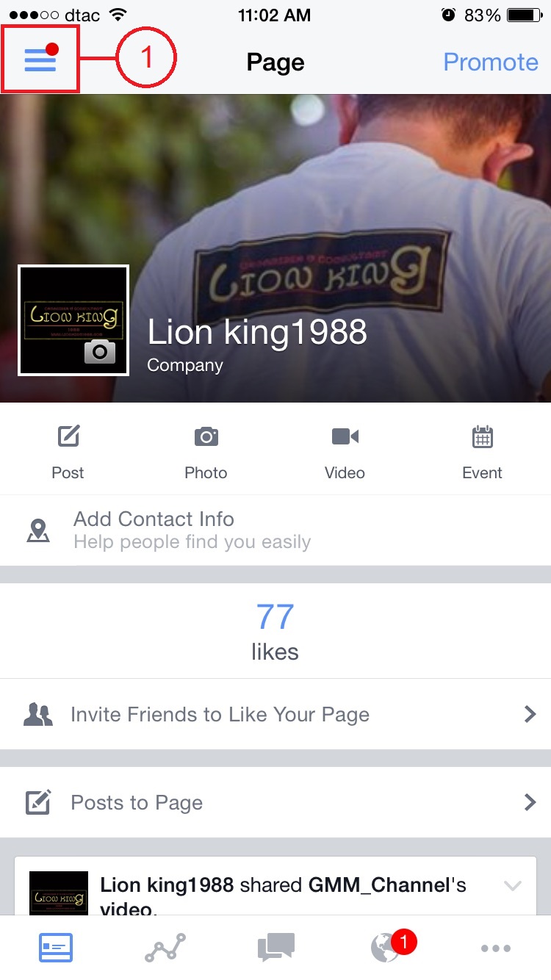551x980 pixels.
Task: Open the hamburger menu icon
Action: 40,59
